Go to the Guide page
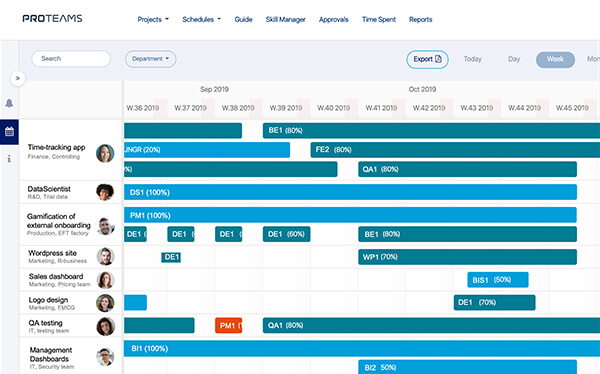 [x=243, y=20]
